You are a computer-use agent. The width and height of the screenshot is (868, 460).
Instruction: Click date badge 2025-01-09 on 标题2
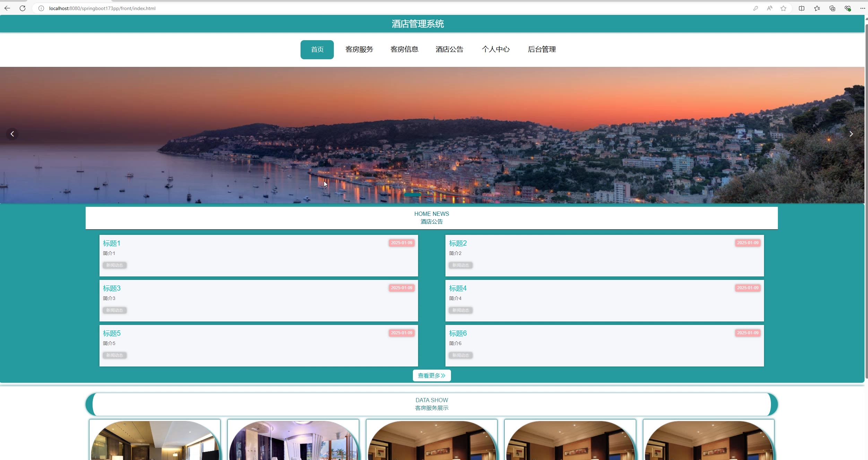click(x=748, y=243)
